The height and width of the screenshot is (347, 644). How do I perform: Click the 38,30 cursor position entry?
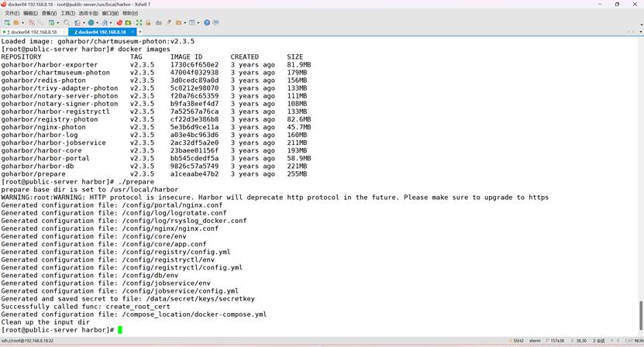pyautogui.click(x=580, y=341)
